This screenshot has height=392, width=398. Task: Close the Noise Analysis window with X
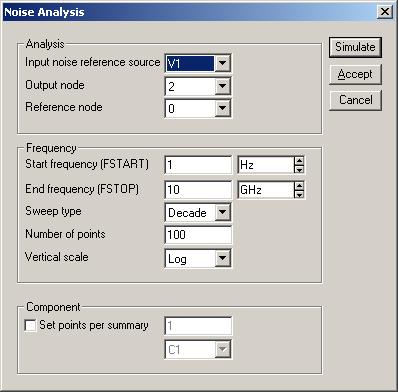click(385, 12)
